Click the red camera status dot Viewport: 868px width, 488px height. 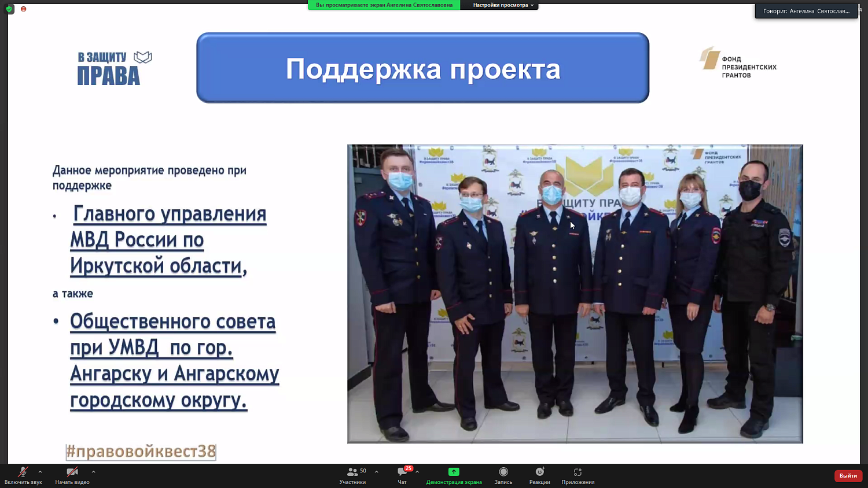(23, 10)
